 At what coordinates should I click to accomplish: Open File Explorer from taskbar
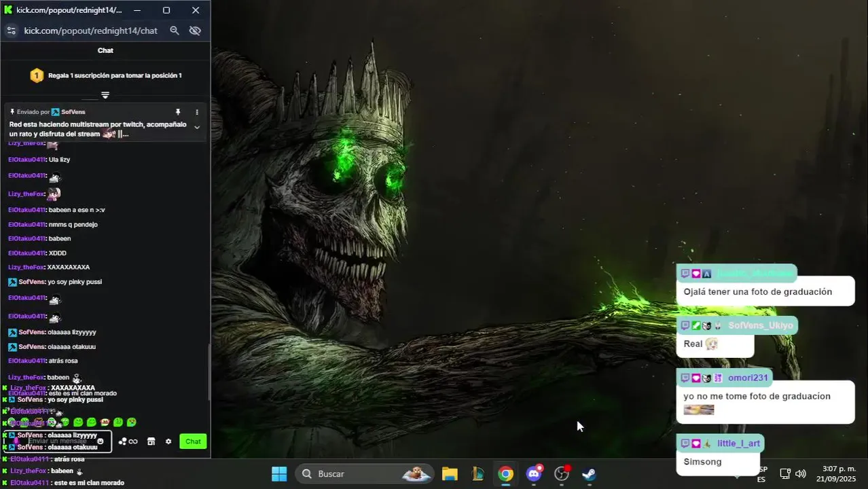450,474
